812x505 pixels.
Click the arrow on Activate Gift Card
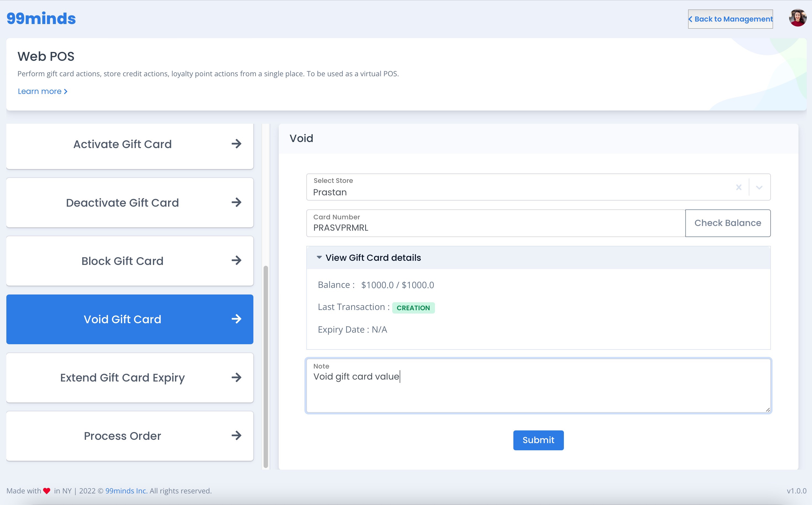(x=237, y=144)
